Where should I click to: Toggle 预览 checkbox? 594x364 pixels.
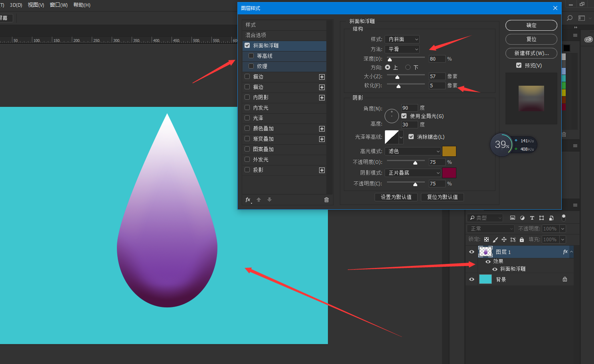point(519,65)
